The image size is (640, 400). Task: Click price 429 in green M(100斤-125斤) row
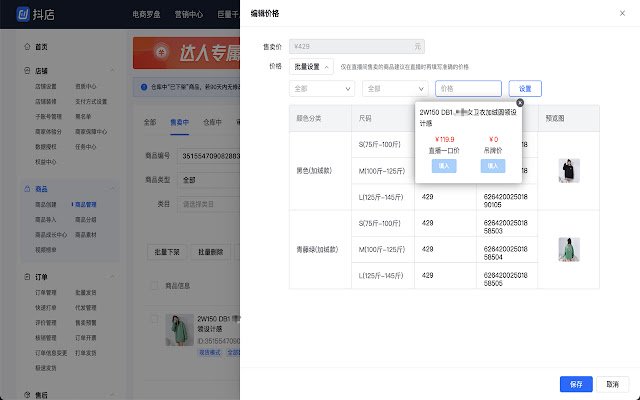(x=427, y=249)
